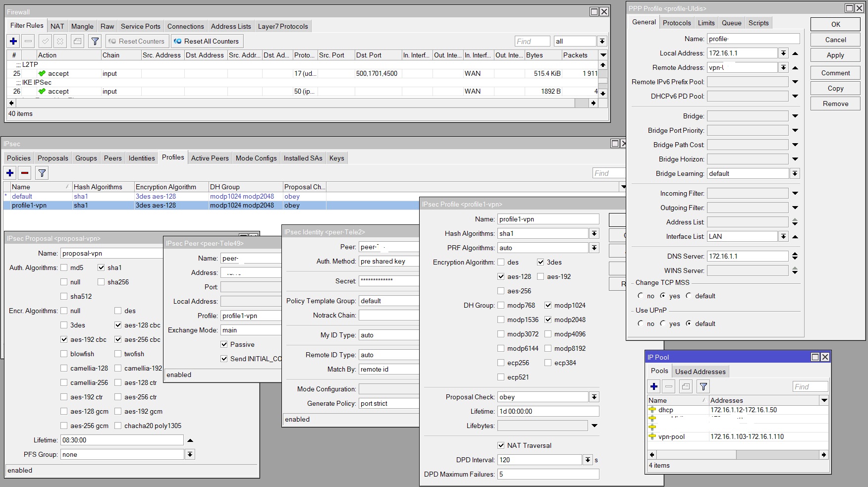868x487 pixels.
Task: Uncheck the Passive checkbox in IPsec Peer
Action: [x=224, y=344]
